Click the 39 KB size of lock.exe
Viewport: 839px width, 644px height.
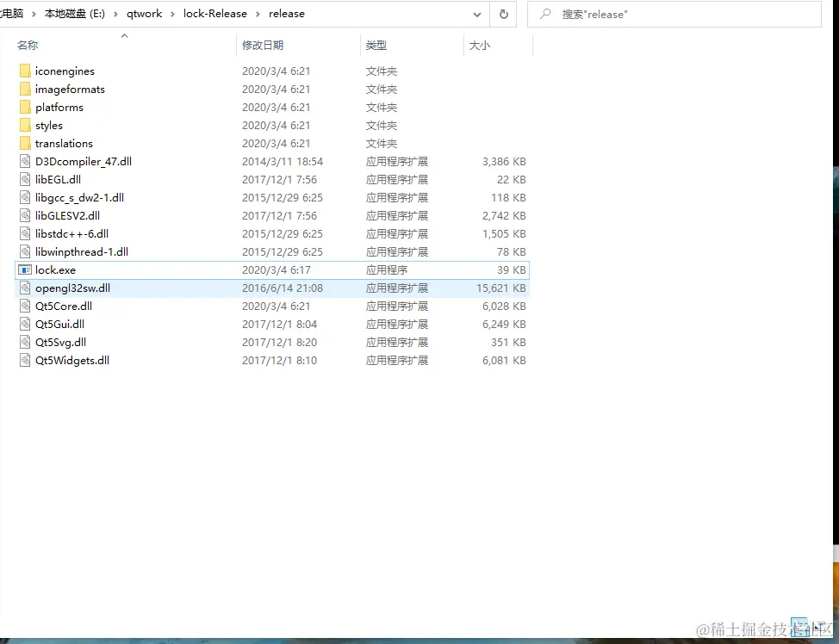(x=512, y=270)
